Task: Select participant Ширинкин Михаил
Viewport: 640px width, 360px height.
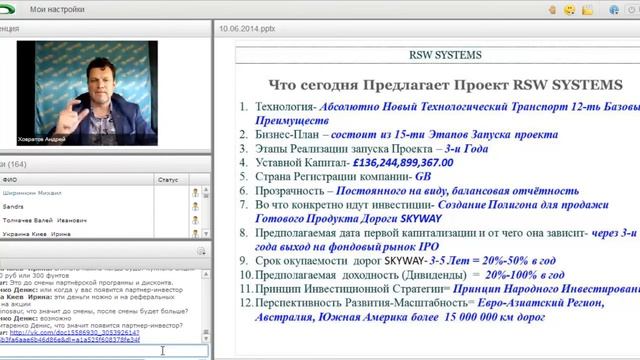Action: pyautogui.click(x=32, y=193)
